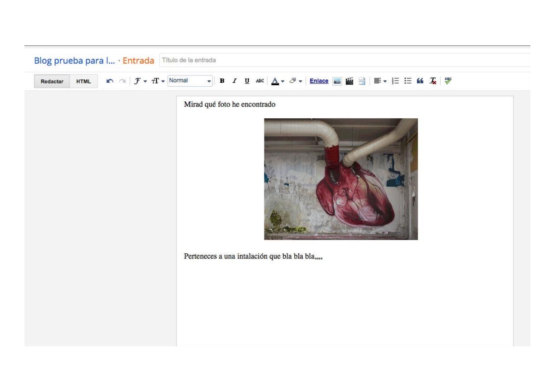Create a numbered list
The height and width of the screenshot is (392, 555).
click(395, 81)
